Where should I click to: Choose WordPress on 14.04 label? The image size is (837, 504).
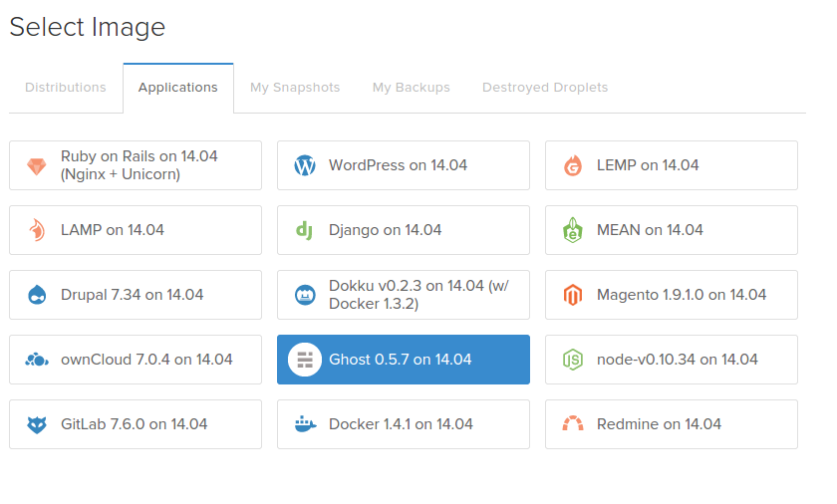tap(399, 165)
